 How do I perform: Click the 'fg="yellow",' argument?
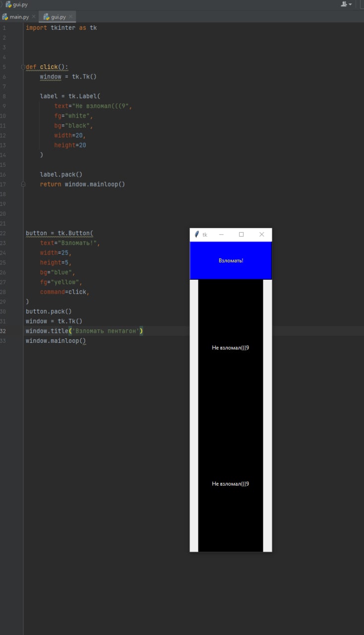pos(61,282)
